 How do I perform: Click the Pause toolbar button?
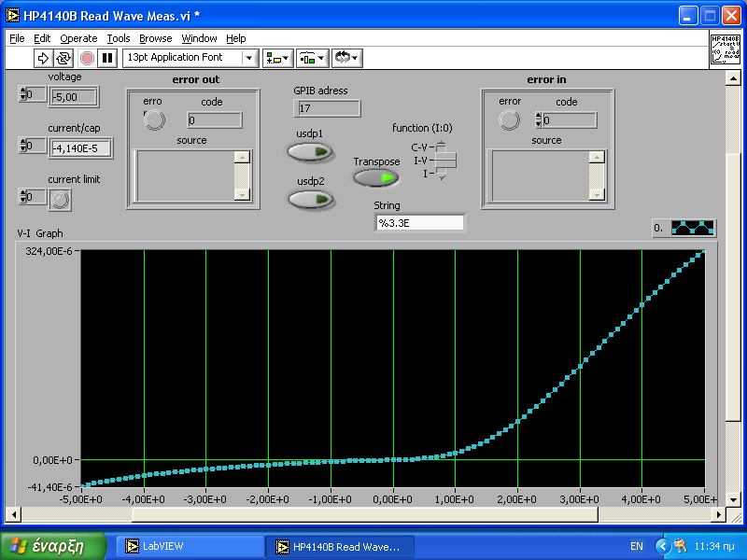coord(107,58)
